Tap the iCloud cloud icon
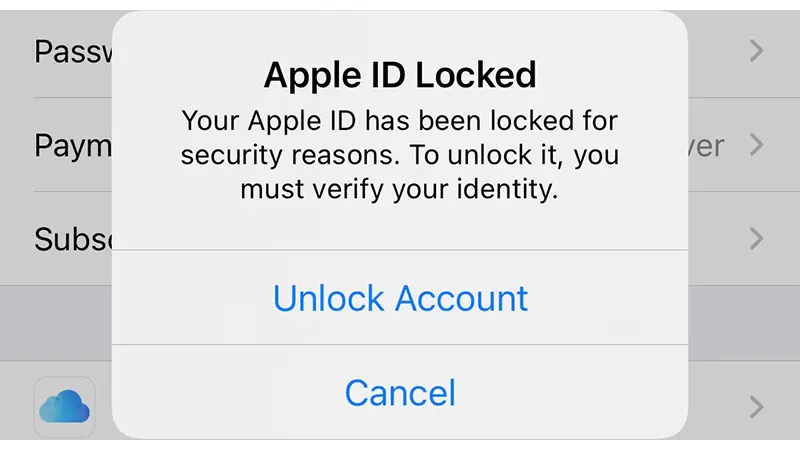 [65, 406]
